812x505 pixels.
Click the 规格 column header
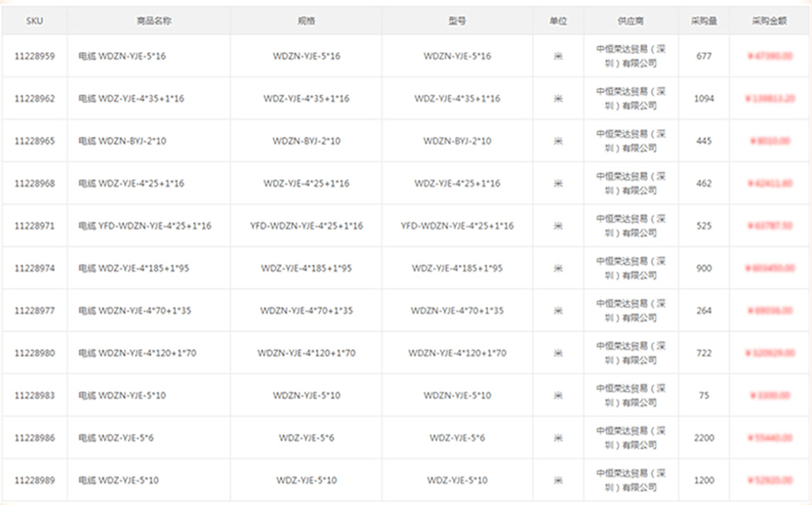306,21
